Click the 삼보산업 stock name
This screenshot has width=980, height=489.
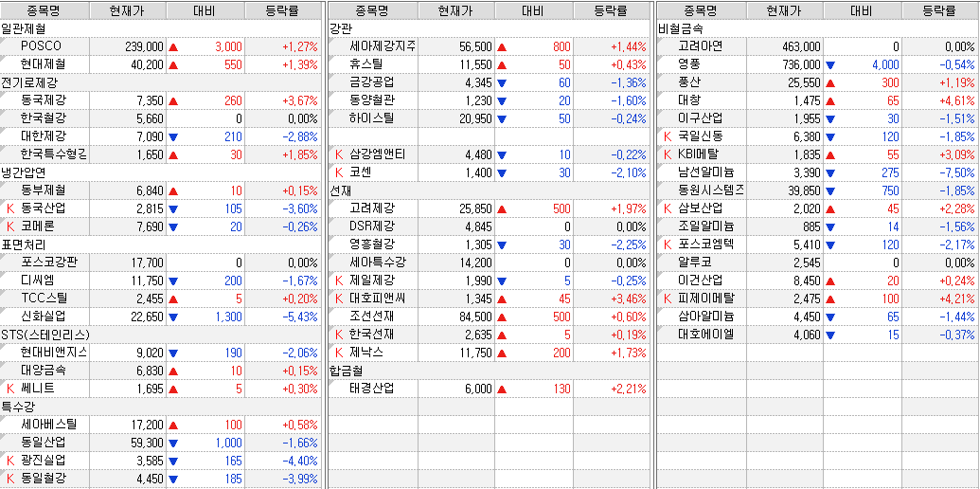[x=700, y=208]
